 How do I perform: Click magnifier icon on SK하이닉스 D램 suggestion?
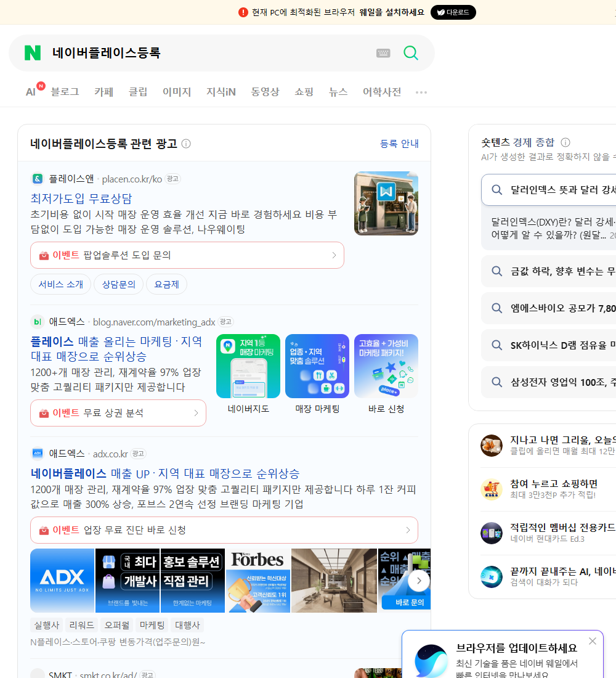click(x=497, y=345)
